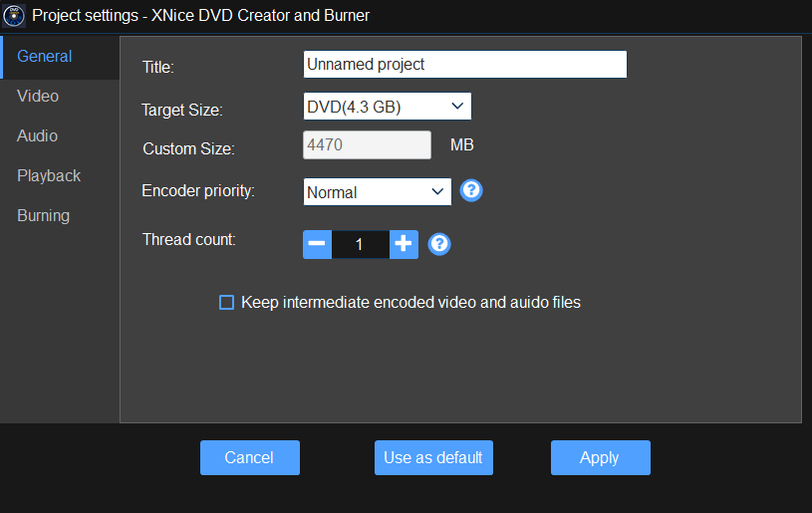Enable keeping intermediate encoded files
This screenshot has height=513, width=812.
click(x=226, y=302)
